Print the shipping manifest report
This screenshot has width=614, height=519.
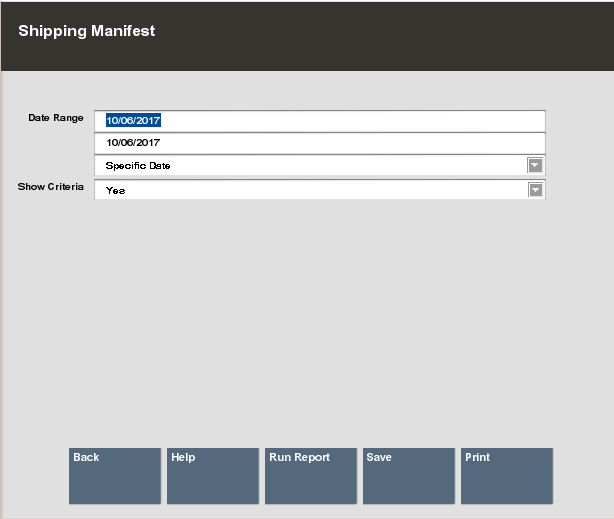(507, 476)
